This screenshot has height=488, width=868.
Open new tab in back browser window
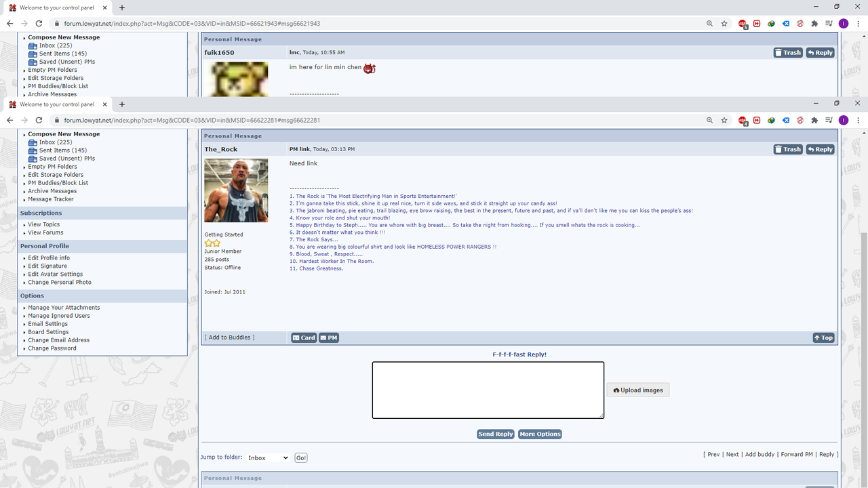[122, 7]
